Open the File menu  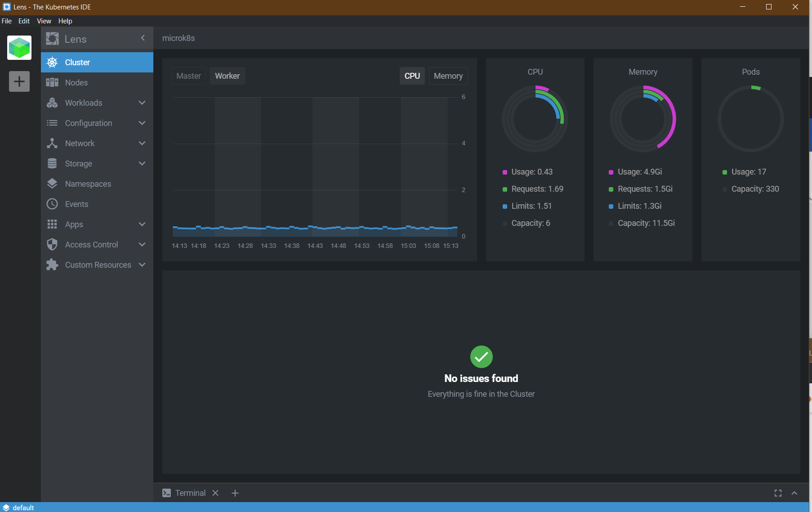coord(7,21)
